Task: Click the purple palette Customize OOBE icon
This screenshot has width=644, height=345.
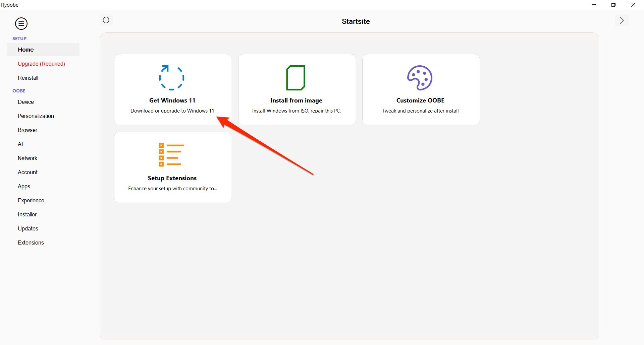Action: tap(420, 78)
